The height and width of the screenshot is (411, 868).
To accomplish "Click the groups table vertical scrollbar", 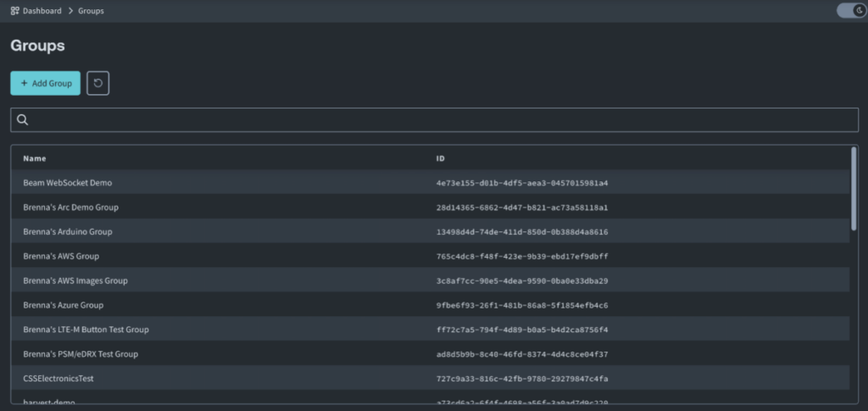I will 854,188.
